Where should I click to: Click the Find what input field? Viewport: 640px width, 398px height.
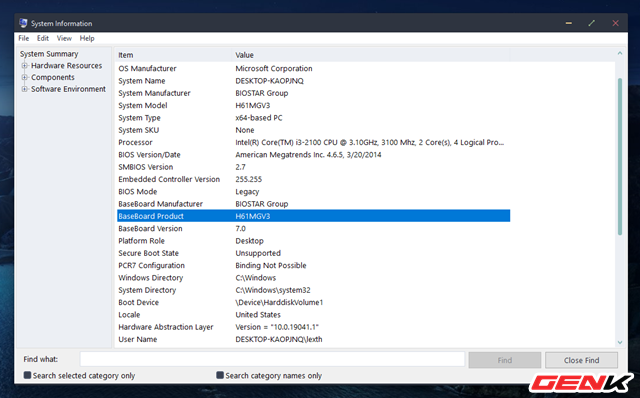coord(272,360)
